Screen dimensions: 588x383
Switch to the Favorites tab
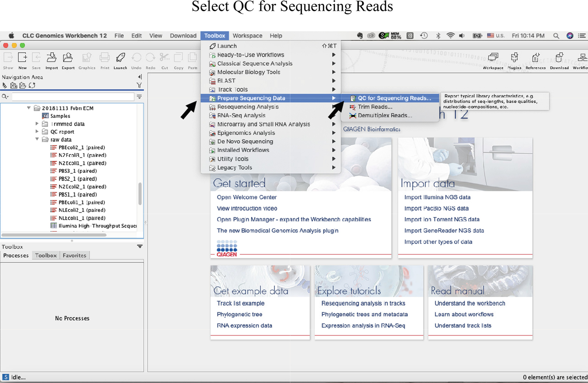pos(74,255)
